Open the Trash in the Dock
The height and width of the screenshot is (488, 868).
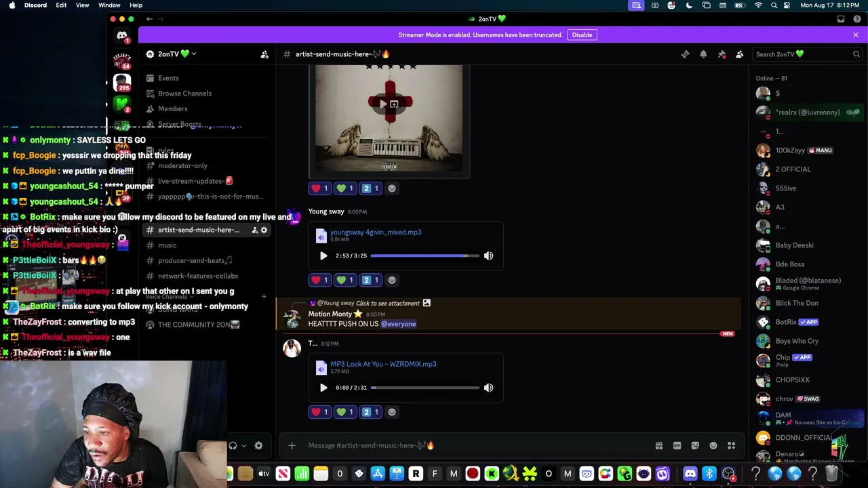(832, 474)
